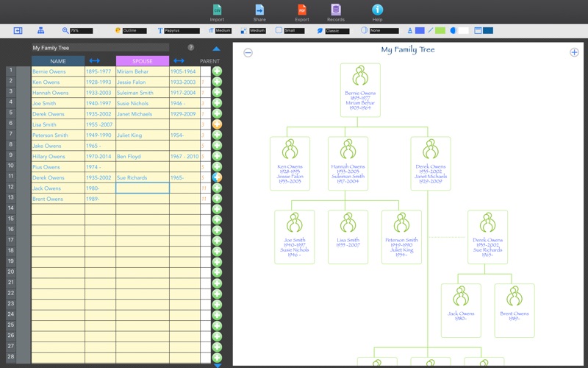Select the Jack Owens spouse cell
This screenshot has width=588, height=368.
[x=143, y=188]
